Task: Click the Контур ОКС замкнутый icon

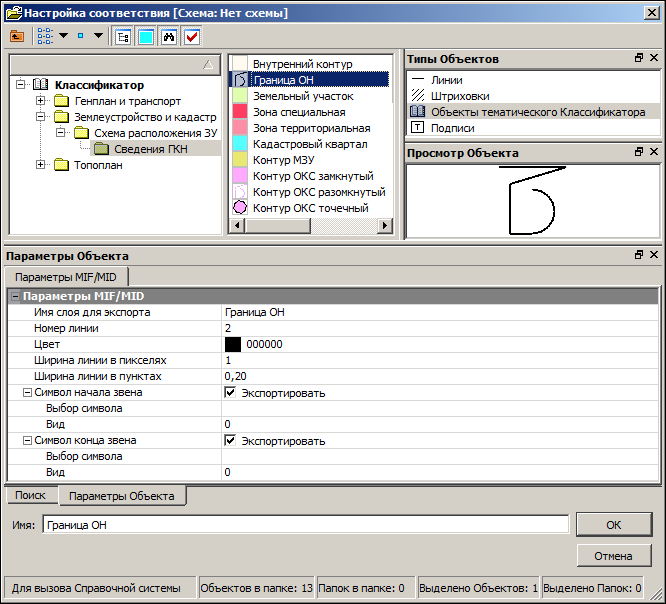Action: (240, 175)
